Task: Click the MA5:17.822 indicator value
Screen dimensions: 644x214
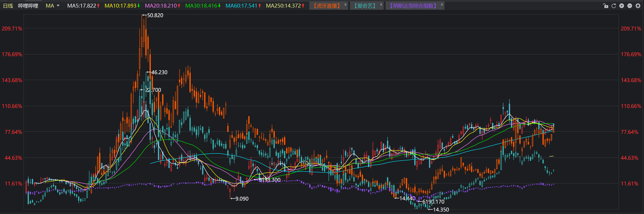Action: 84,6
